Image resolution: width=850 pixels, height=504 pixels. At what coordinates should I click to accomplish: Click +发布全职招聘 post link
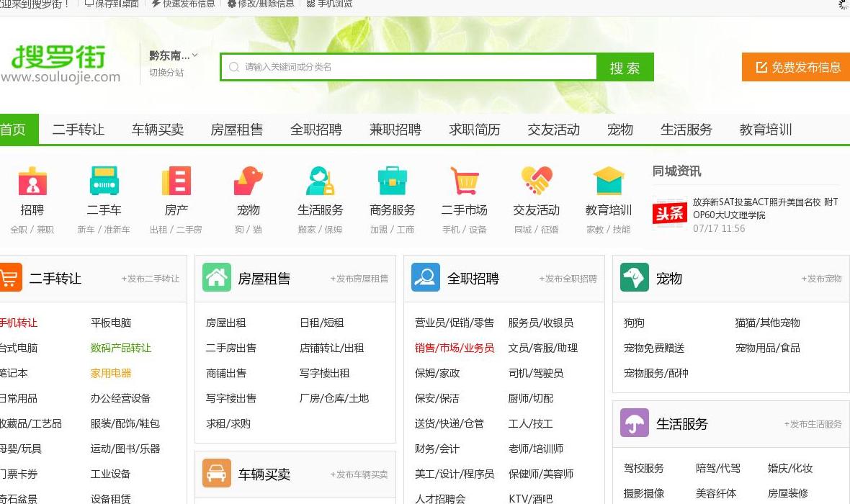pyautogui.click(x=568, y=279)
